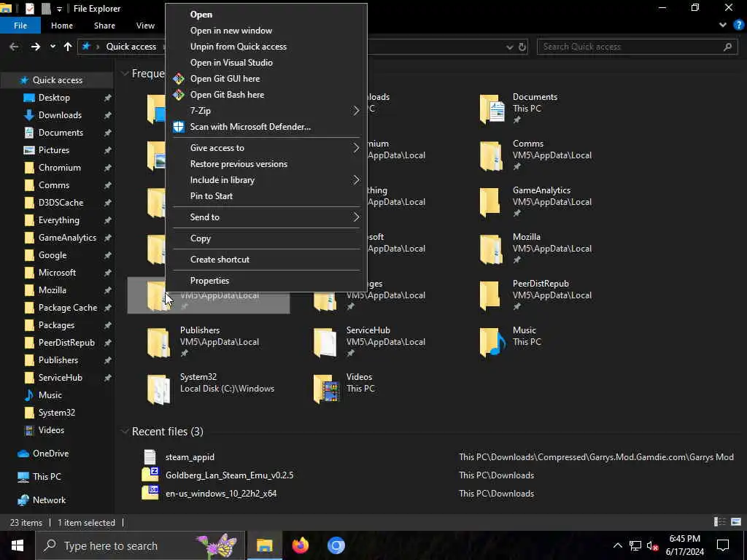Open the View ribbon tab

(x=145, y=26)
